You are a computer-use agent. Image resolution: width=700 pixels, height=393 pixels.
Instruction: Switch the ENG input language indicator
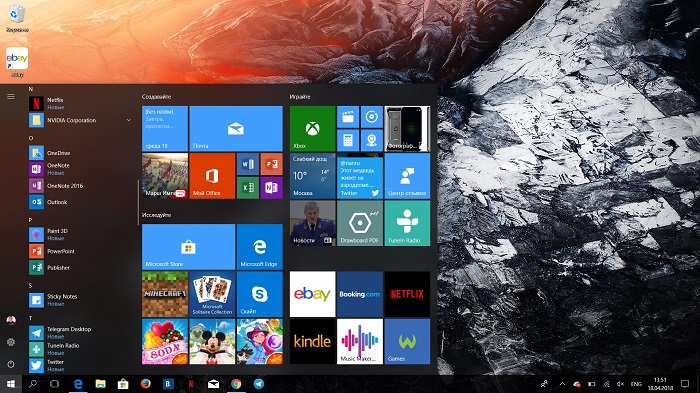tap(636, 384)
